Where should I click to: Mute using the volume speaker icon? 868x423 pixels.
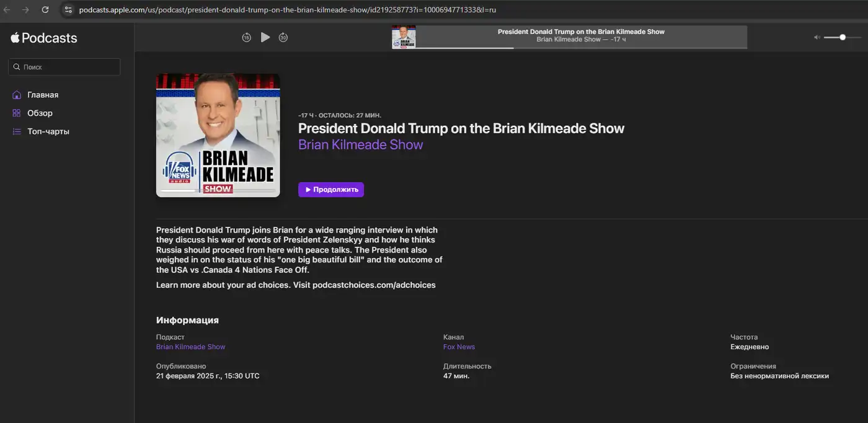click(x=817, y=37)
